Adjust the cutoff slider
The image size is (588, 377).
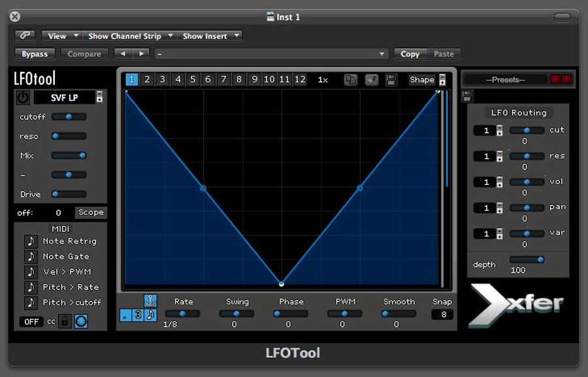69,117
